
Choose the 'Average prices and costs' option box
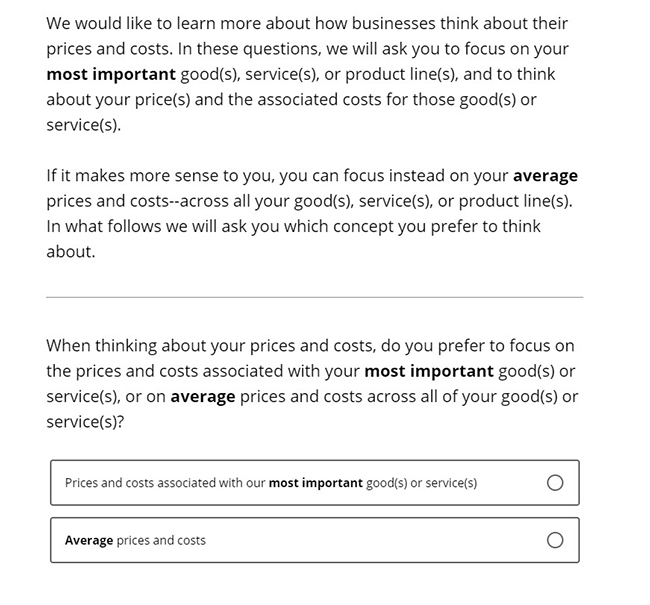[x=315, y=540]
